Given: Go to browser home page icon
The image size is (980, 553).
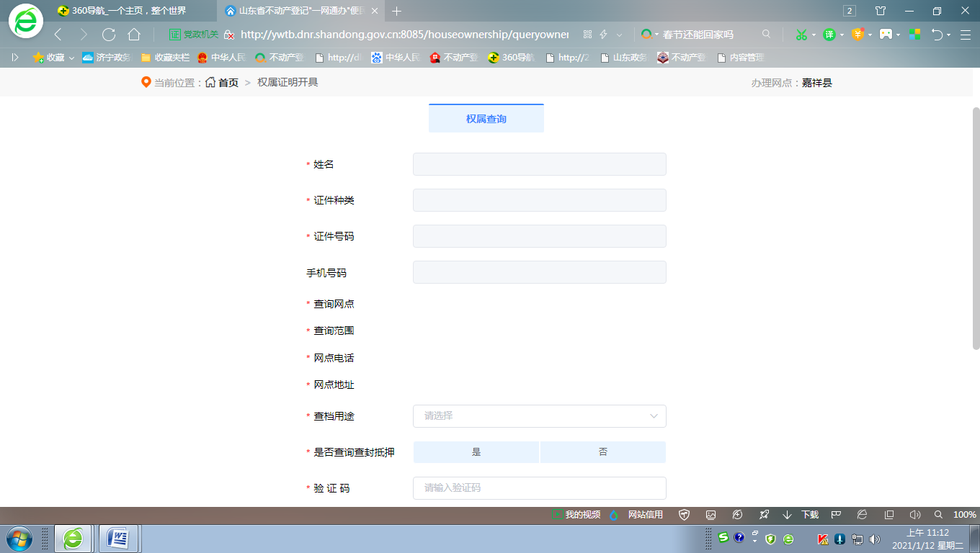Looking at the screenshot, I should pos(134,35).
